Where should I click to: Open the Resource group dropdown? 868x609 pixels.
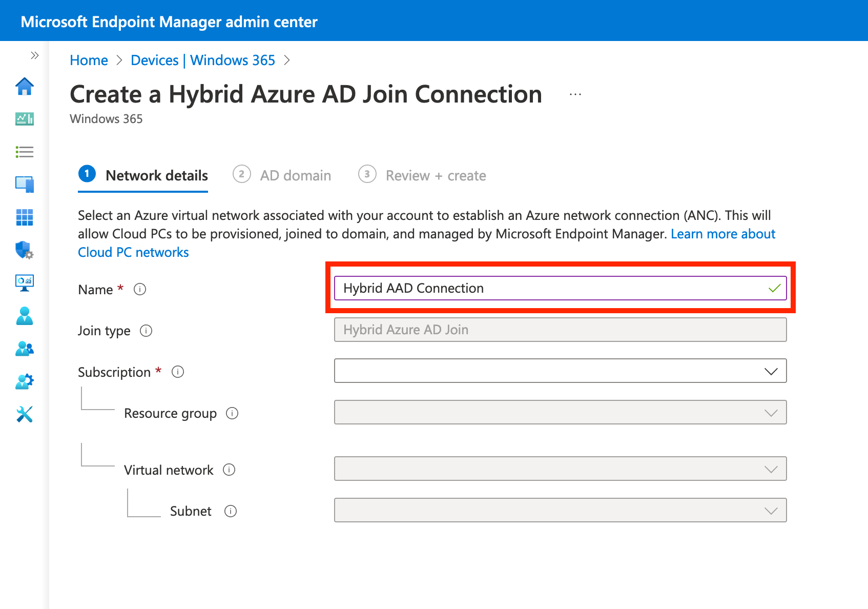pyautogui.click(x=560, y=413)
